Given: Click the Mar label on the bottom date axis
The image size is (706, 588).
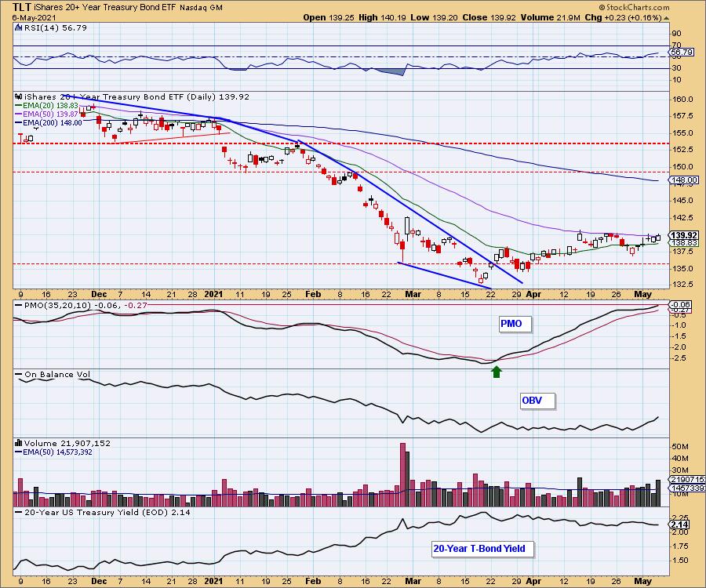Looking at the screenshot, I should 413,581.
